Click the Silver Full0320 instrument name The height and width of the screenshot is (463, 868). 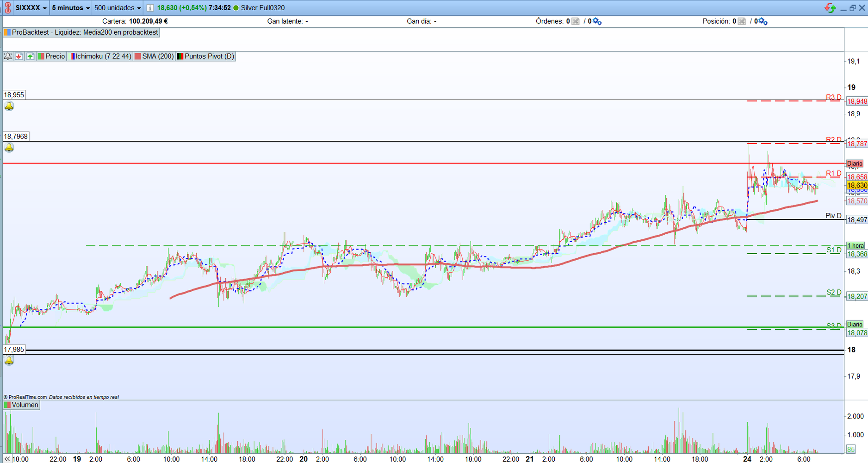pyautogui.click(x=263, y=8)
